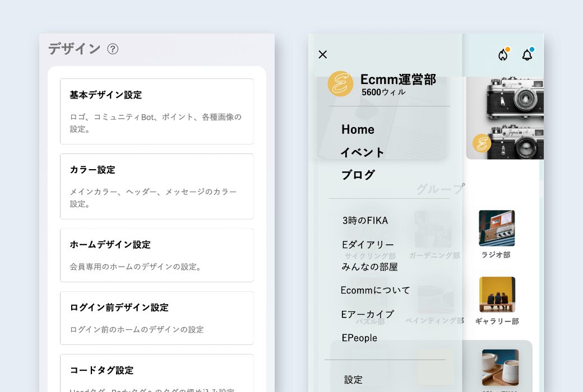Open みんなの部屋 from the menu
Viewport: 583px width, 392px height.
point(369,267)
